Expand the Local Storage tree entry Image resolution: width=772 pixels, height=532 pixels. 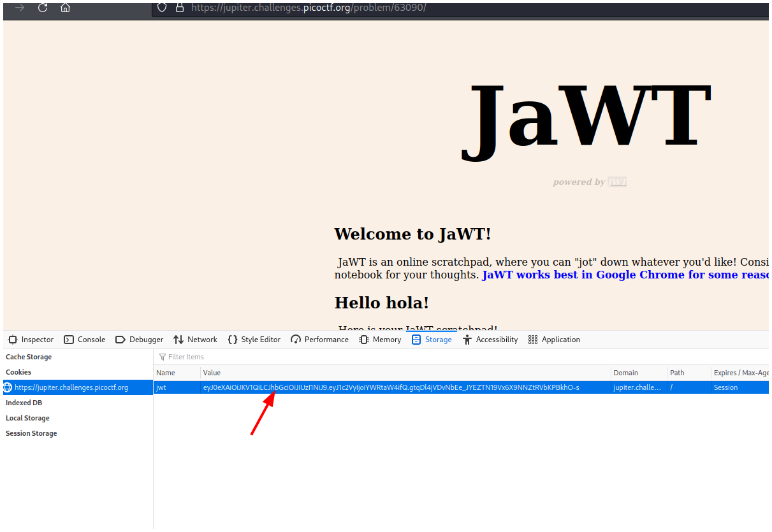[27, 418]
